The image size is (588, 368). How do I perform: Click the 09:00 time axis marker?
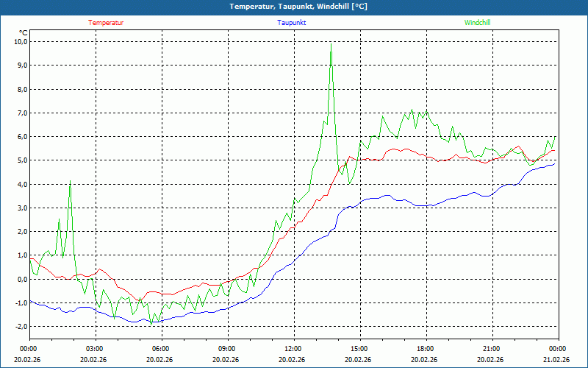click(226, 349)
